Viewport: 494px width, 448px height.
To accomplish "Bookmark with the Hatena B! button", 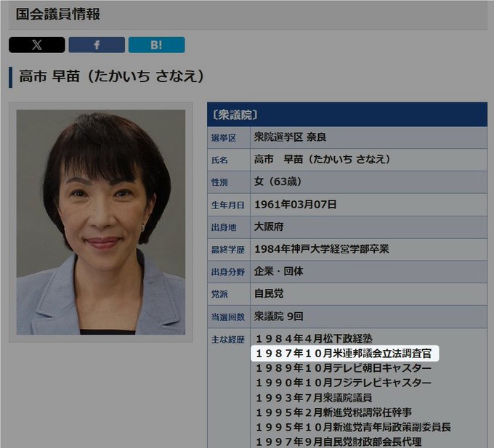I will [x=156, y=45].
